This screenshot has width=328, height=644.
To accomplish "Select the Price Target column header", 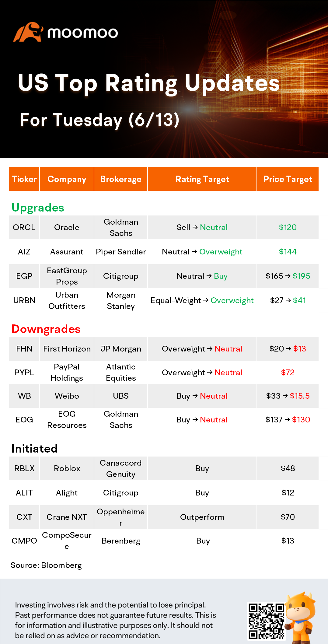I will point(288,179).
